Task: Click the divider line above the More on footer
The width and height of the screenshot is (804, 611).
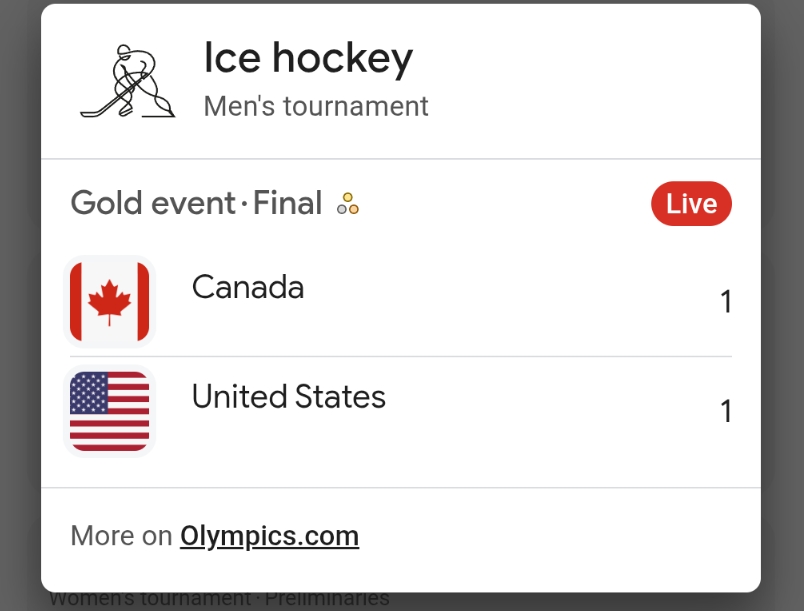Action: coord(400,488)
